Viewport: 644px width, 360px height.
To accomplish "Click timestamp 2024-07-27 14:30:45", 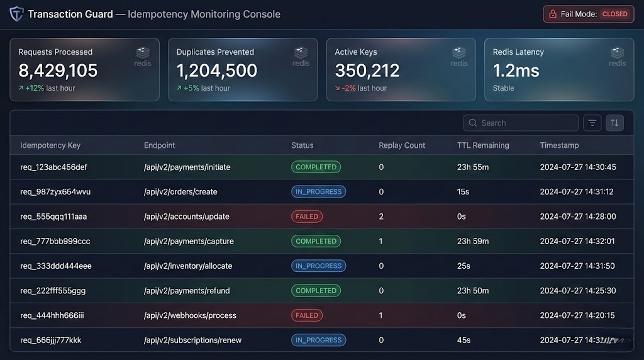I will [578, 167].
